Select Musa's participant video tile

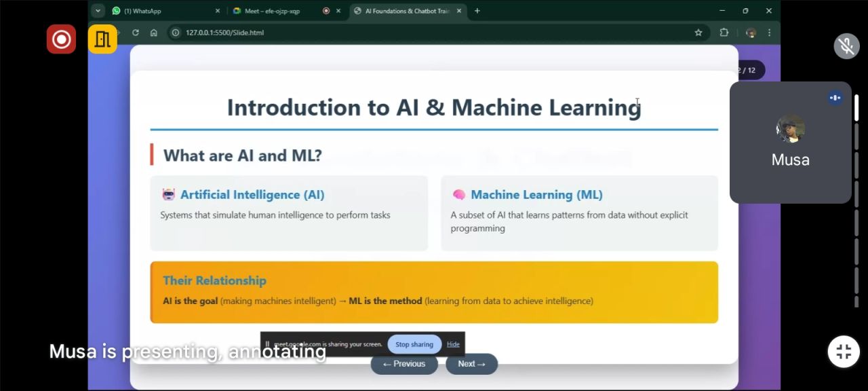791,143
